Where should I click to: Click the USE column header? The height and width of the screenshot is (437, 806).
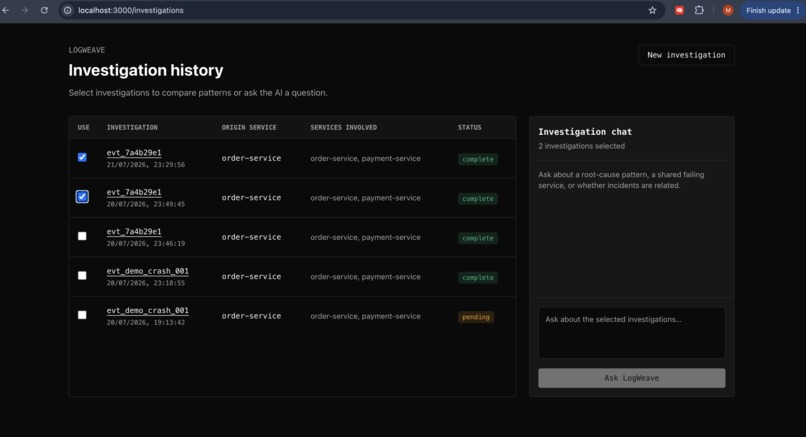[x=83, y=128]
